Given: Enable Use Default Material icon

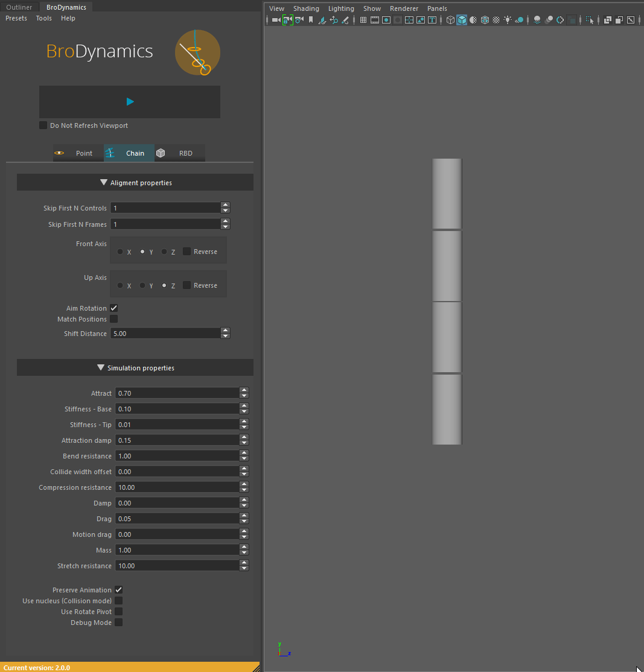Looking at the screenshot, I should pyautogui.click(x=473, y=20).
